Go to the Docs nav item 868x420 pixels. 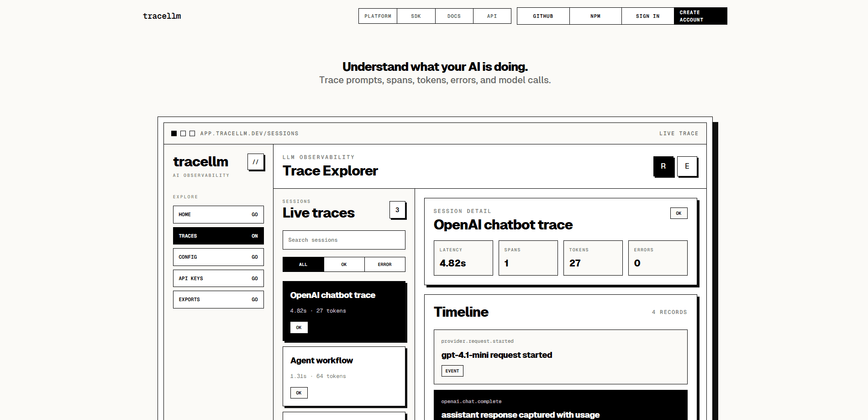pos(454,16)
